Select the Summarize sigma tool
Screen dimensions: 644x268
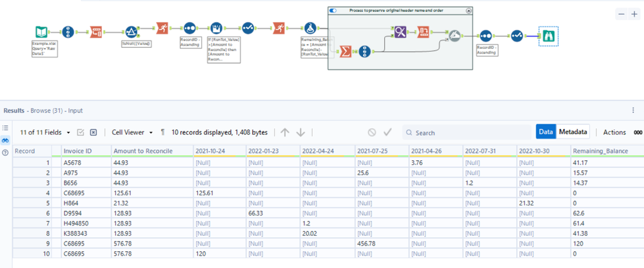point(344,52)
